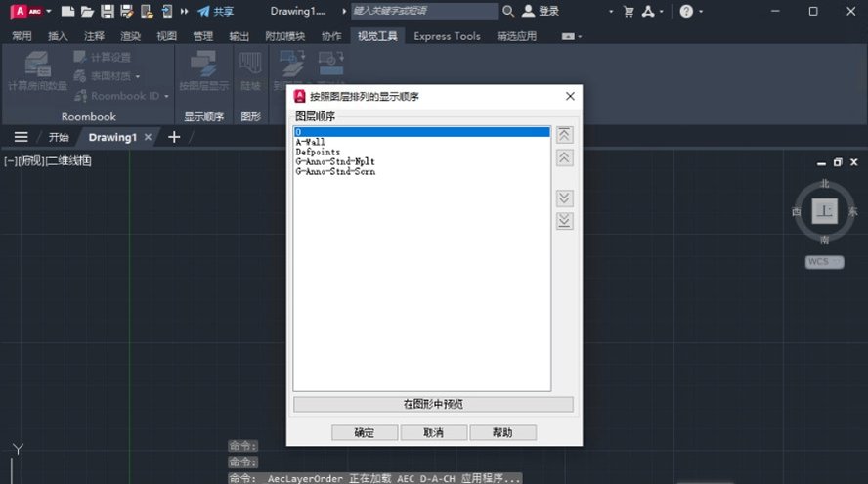This screenshot has height=484, width=868.
Task: Open the help question mark icon
Action: pos(686,11)
